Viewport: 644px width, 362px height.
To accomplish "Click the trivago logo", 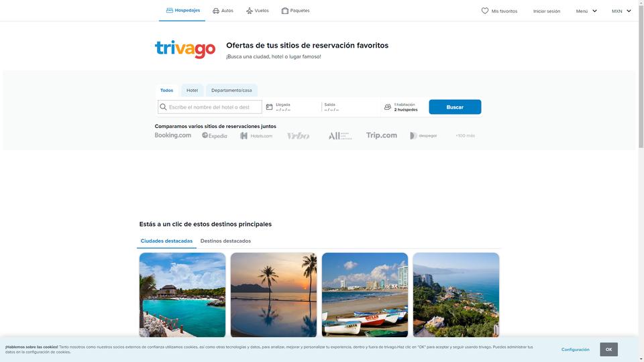I will click(185, 49).
